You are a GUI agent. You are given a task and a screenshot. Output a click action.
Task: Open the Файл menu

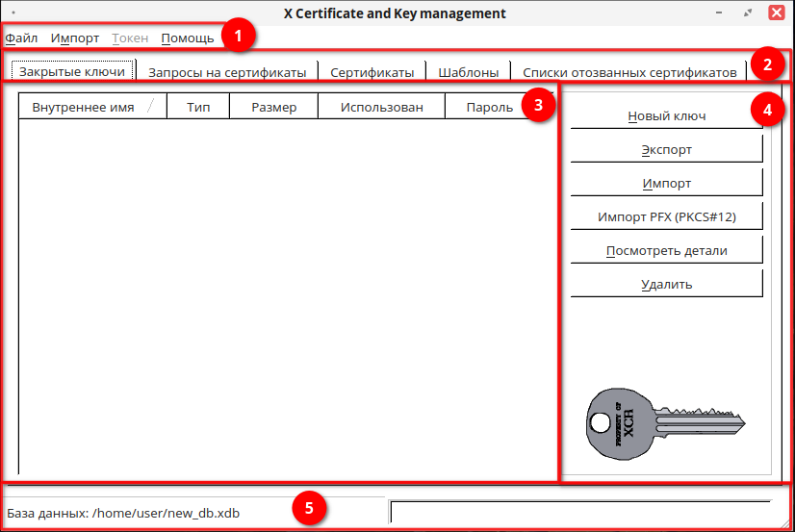[x=21, y=38]
